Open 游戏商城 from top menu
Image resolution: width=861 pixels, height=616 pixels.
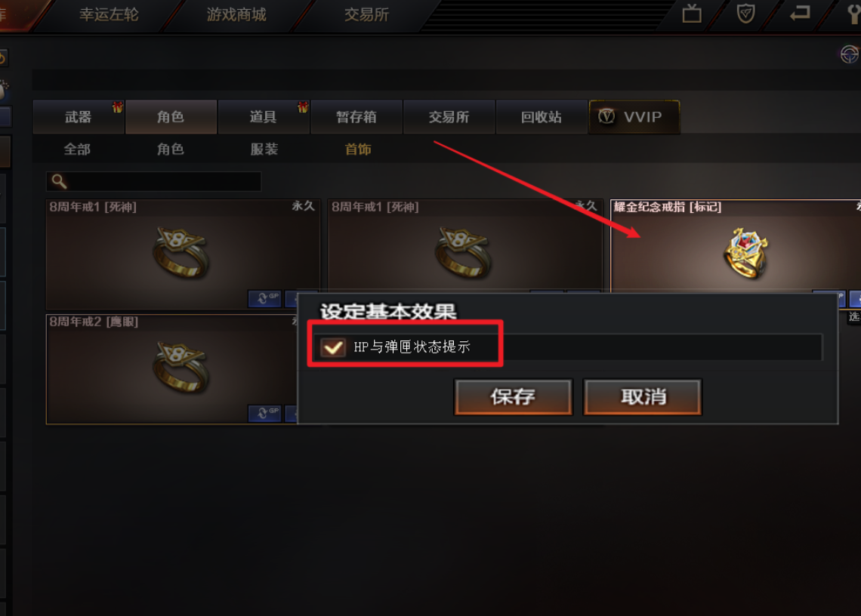(x=236, y=14)
